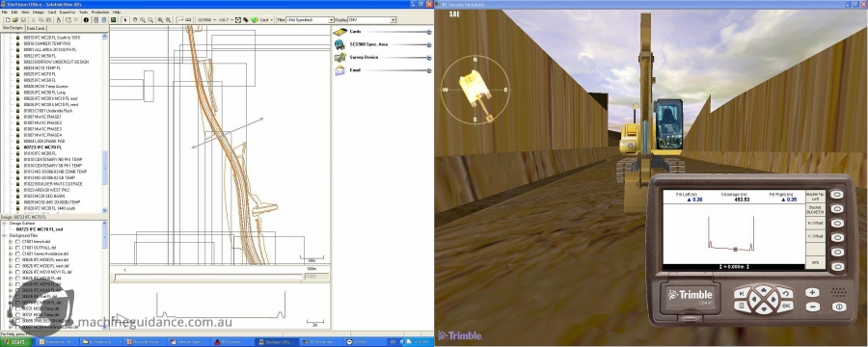The height and width of the screenshot is (347, 868).
Task: Open the Export to menu
Action: click(68, 13)
